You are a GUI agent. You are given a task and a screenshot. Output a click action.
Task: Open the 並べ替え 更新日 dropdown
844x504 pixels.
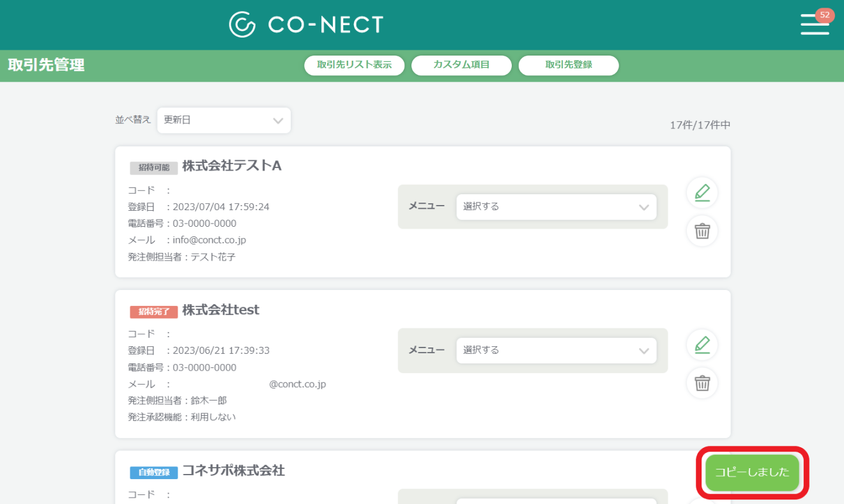pyautogui.click(x=224, y=120)
